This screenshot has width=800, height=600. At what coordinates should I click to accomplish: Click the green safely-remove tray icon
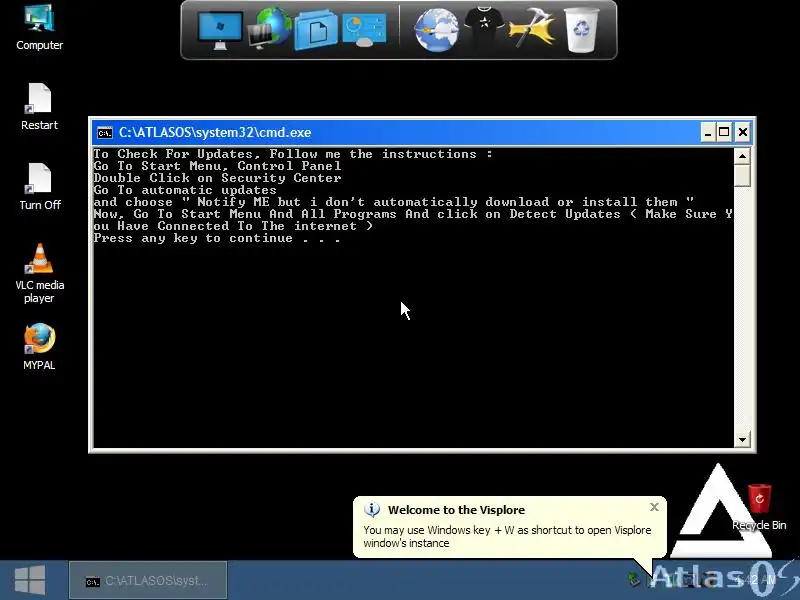point(634,579)
